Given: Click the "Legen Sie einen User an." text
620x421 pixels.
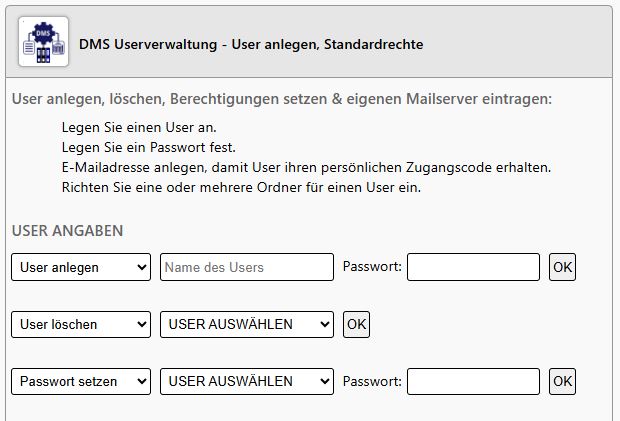Looking at the screenshot, I should coord(138,127).
